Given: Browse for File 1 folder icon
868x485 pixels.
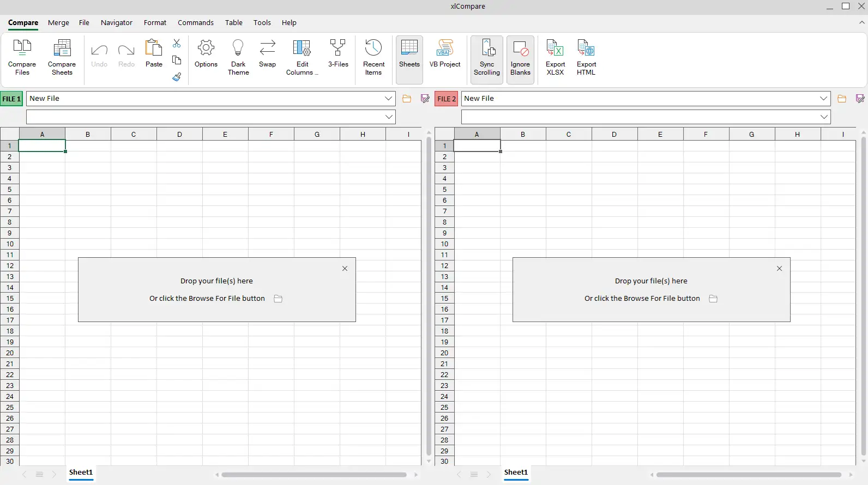Looking at the screenshot, I should [x=407, y=99].
